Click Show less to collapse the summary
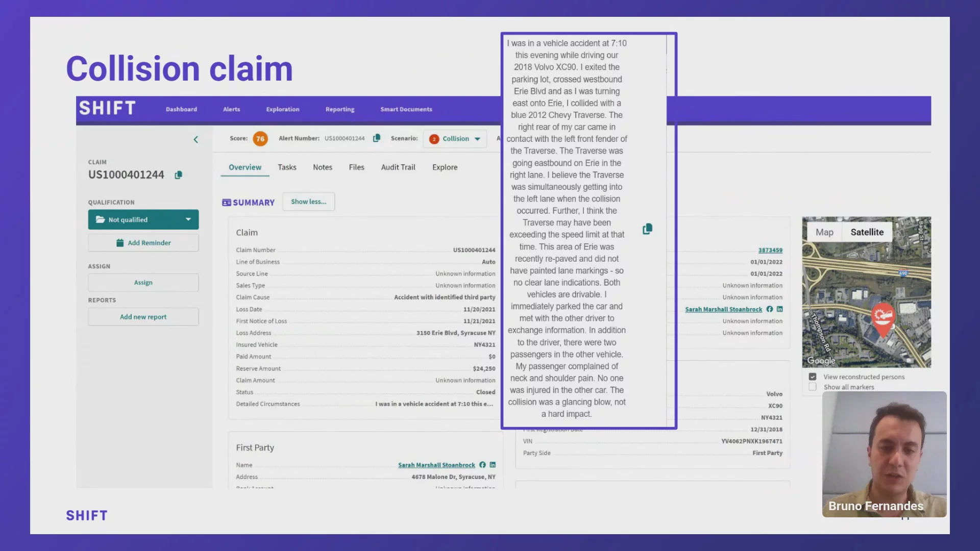The image size is (980, 551). [x=308, y=202]
